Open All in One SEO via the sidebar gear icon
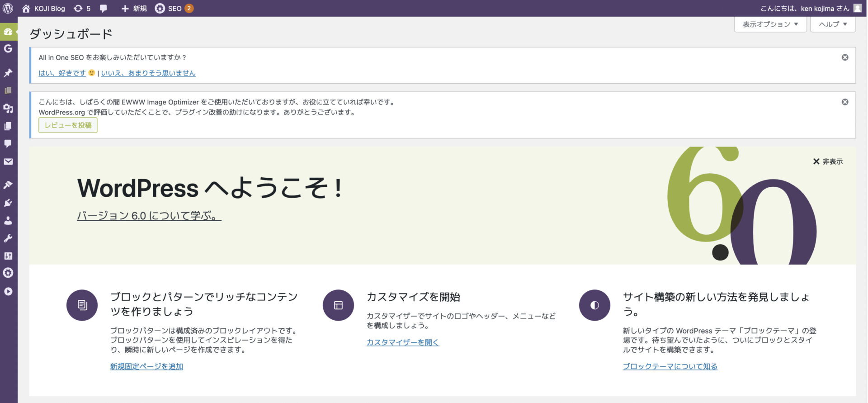868x403 pixels. click(8, 273)
